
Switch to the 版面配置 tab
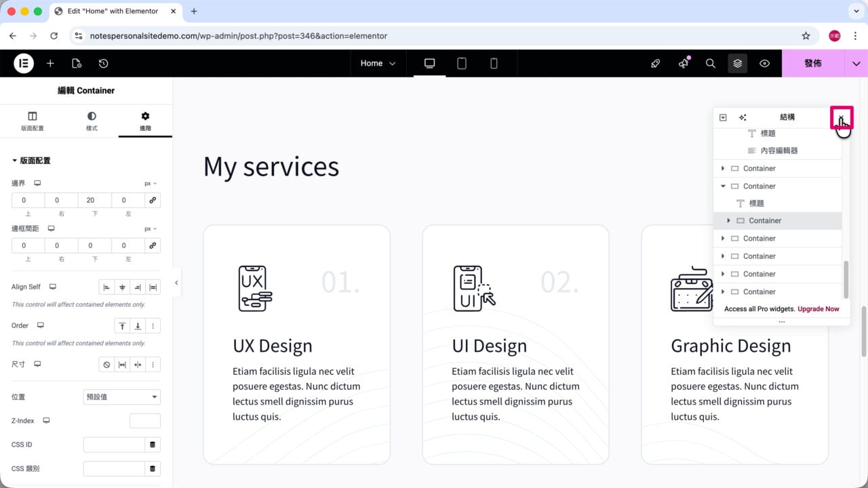coord(32,121)
